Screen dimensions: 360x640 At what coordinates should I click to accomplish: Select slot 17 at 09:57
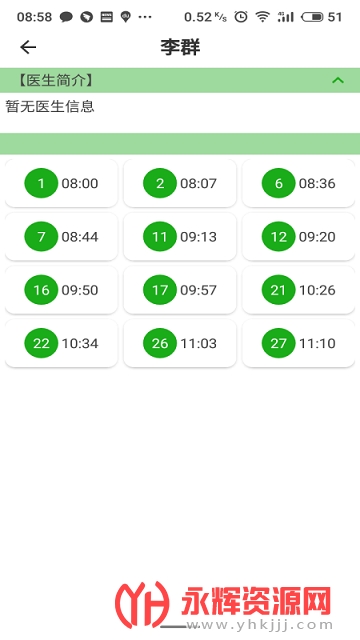click(180, 290)
